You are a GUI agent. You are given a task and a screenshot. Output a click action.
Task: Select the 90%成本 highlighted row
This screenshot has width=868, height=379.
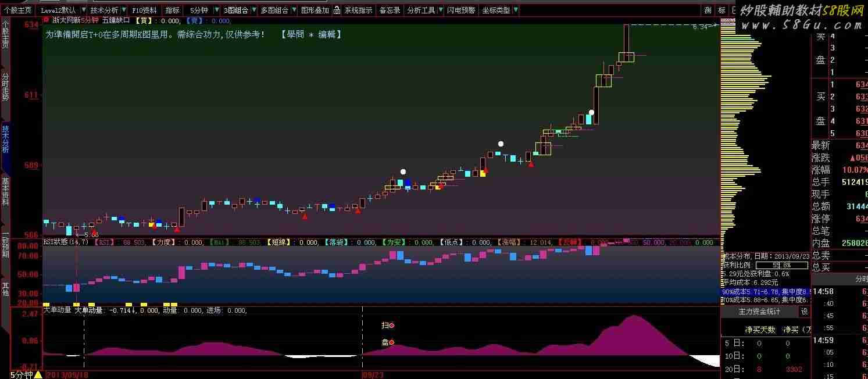point(766,291)
